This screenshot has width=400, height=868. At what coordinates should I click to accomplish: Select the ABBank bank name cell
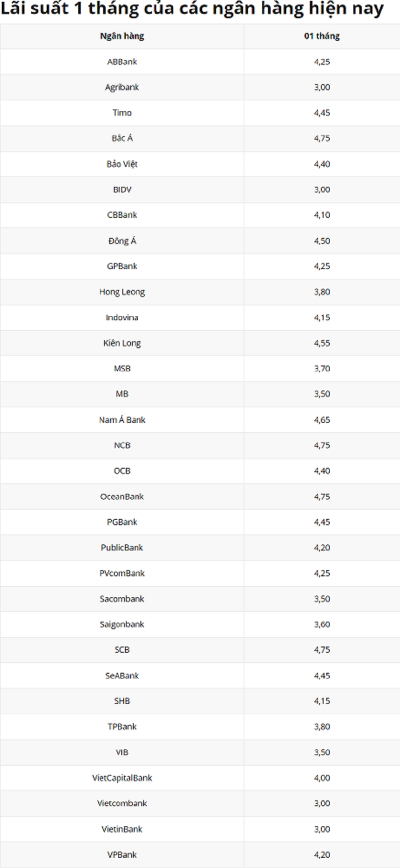coord(122,62)
